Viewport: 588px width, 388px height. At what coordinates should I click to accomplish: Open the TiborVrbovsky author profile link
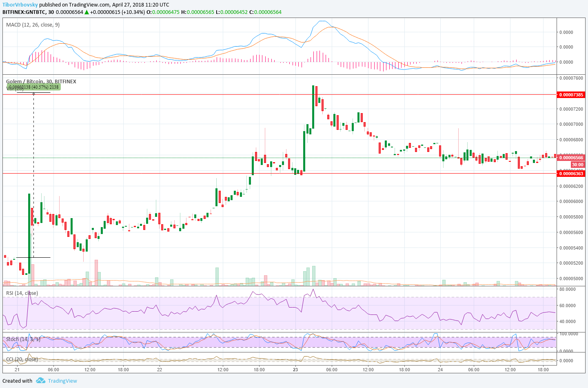pyautogui.click(x=20, y=5)
